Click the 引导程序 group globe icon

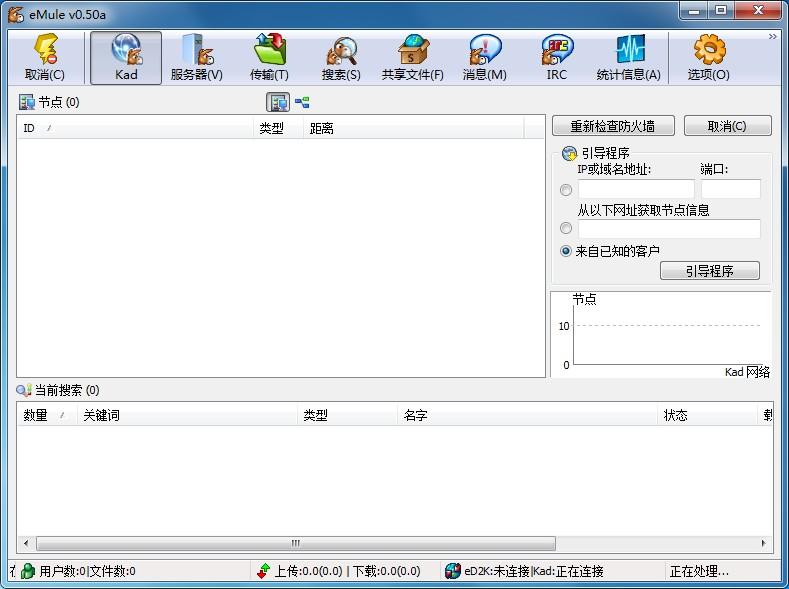coord(569,153)
